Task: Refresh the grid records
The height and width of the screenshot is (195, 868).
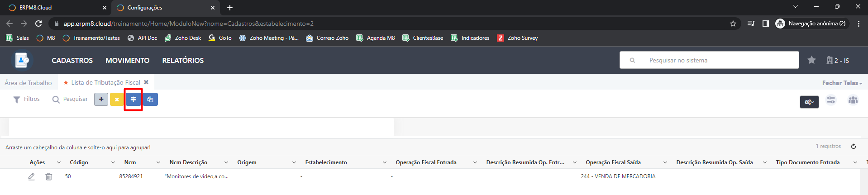Action: 853,146
